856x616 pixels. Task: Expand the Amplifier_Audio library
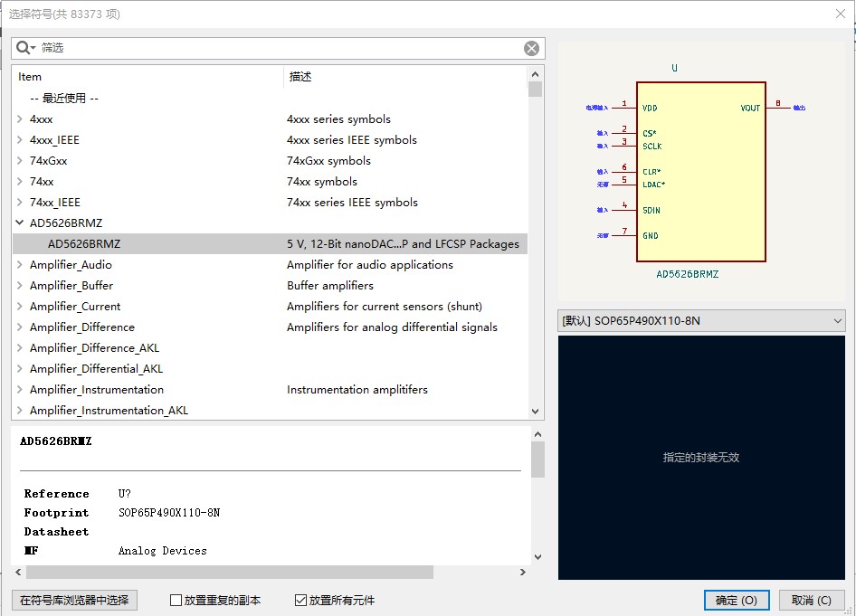[x=20, y=265]
